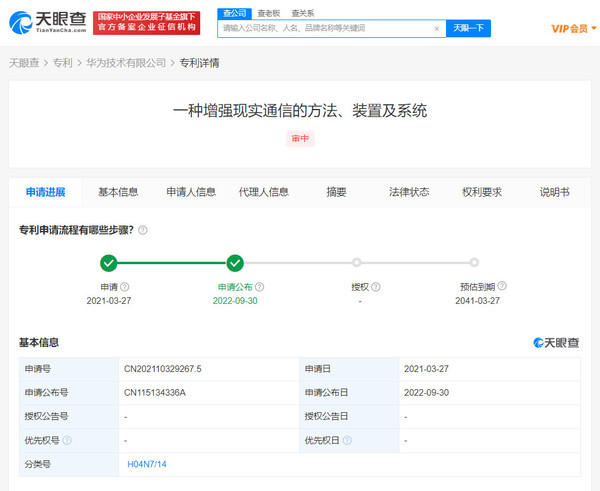Open classification link H04N7/14
This screenshot has width=600, height=491.
147,465
